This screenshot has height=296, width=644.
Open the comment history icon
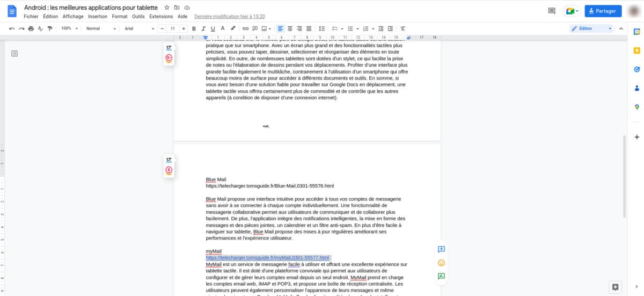click(551, 11)
